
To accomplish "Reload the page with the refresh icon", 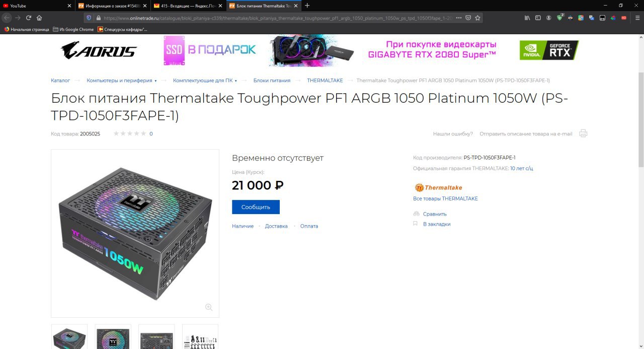I will click(29, 18).
